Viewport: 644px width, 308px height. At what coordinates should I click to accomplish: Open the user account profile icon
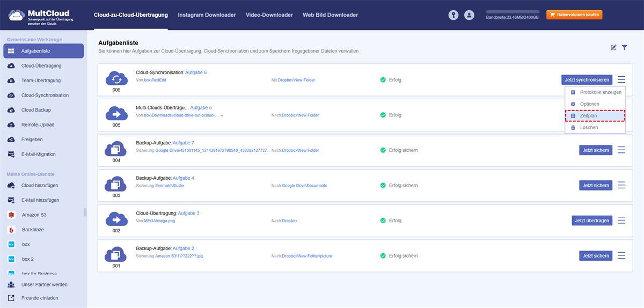(470, 15)
